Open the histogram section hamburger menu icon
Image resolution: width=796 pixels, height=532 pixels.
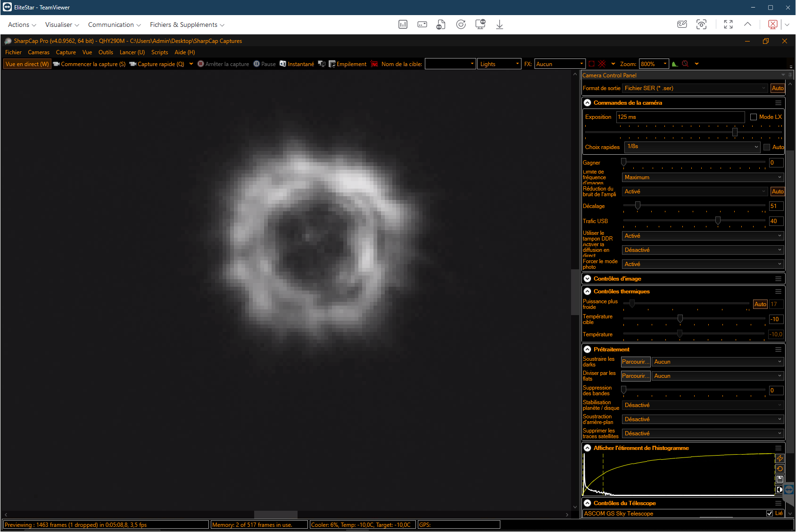pyautogui.click(x=778, y=448)
